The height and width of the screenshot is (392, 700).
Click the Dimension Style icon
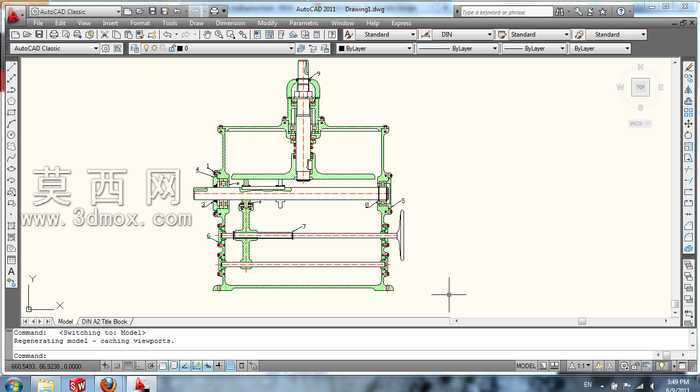[425, 34]
